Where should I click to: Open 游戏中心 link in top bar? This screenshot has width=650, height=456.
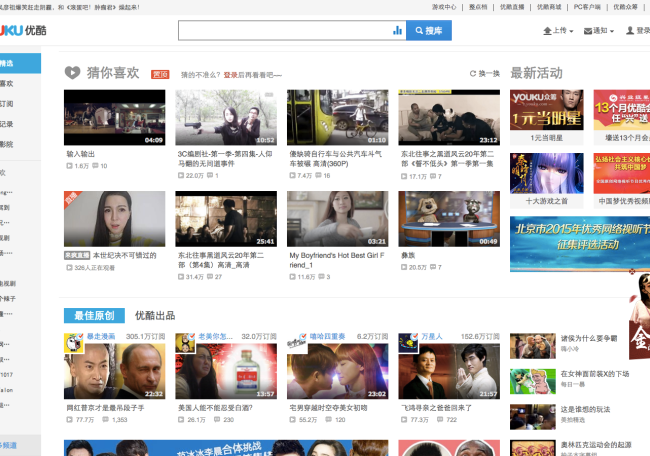[444, 6]
